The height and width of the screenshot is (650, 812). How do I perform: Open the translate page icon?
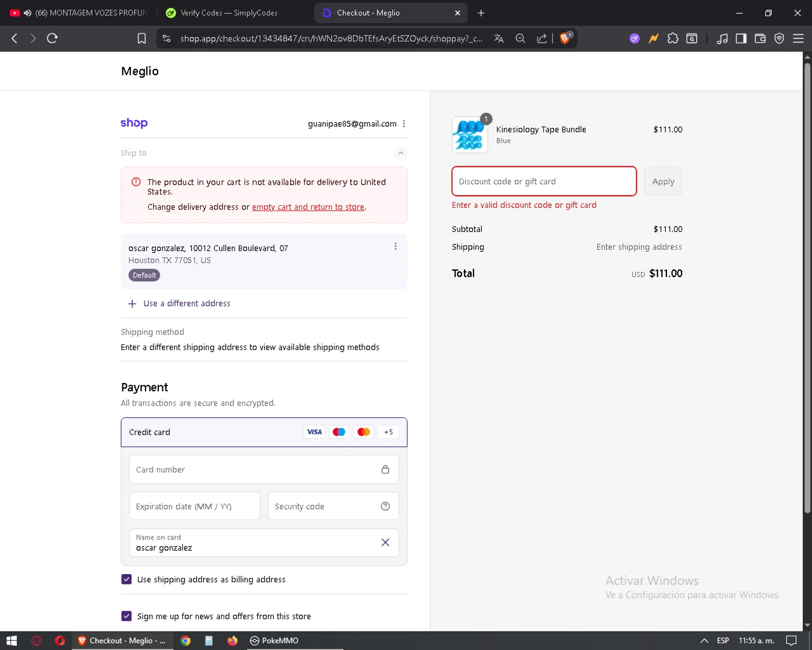(x=499, y=38)
